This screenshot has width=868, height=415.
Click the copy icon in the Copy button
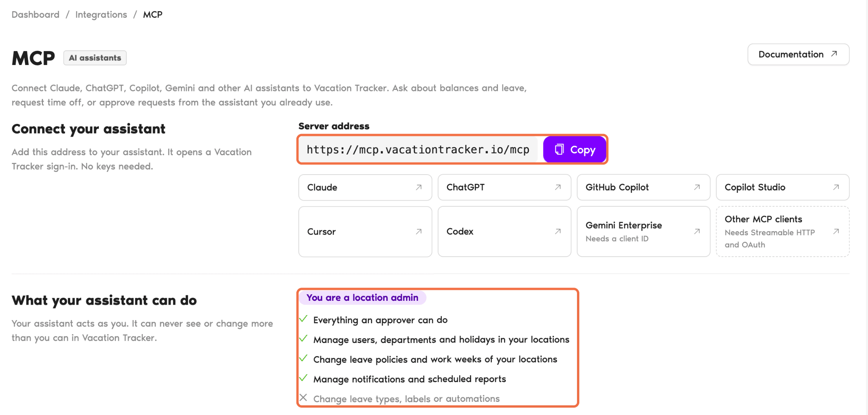(559, 149)
